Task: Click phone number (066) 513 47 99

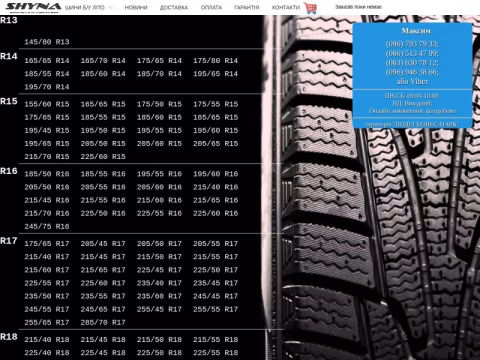Action: coord(412,53)
